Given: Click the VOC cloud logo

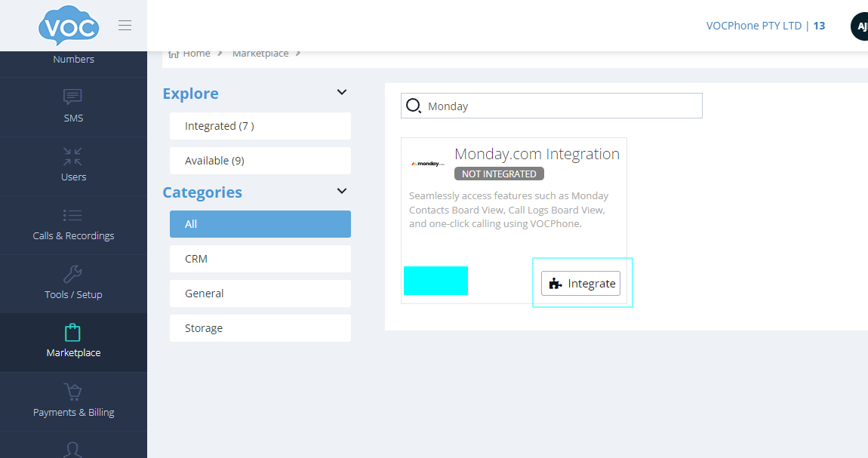Looking at the screenshot, I should click(69, 26).
